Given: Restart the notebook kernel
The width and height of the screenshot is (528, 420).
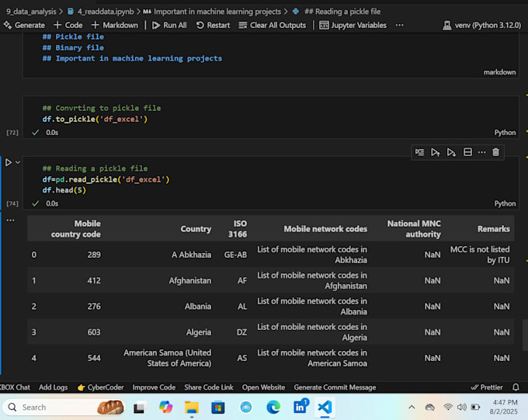Looking at the screenshot, I should [213, 26].
